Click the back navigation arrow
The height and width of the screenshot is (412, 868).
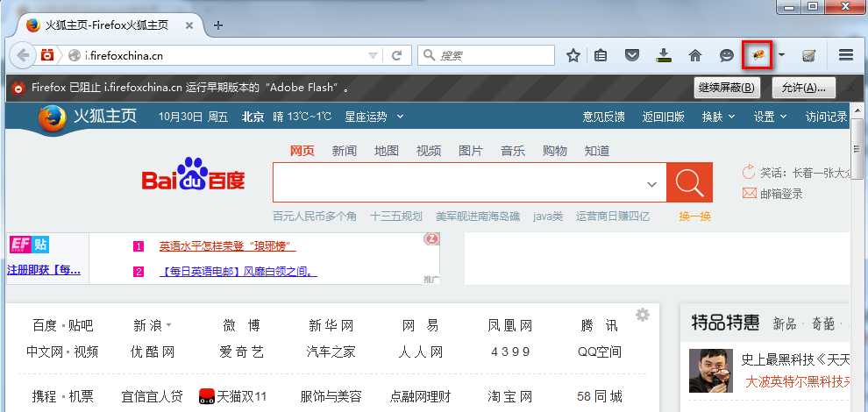click(23, 55)
